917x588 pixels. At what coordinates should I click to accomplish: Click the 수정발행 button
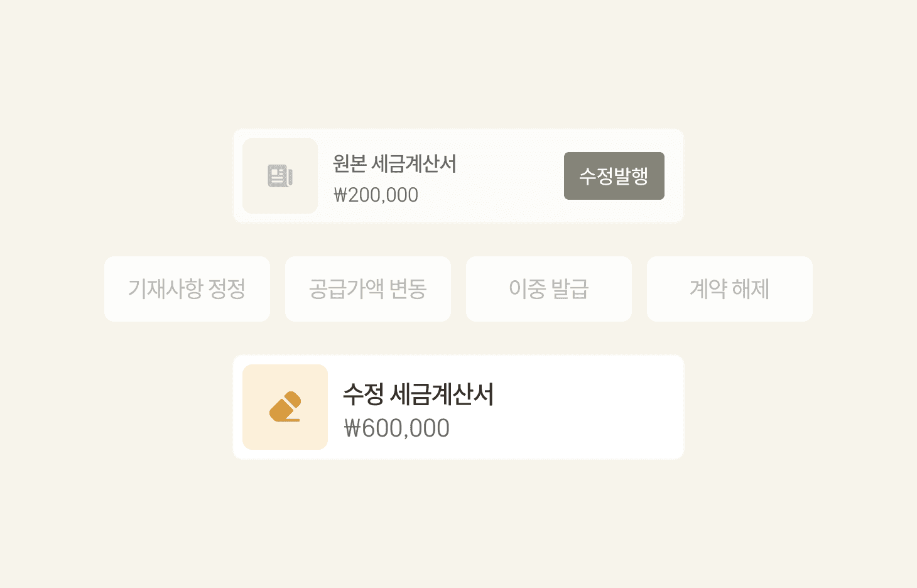pyautogui.click(x=614, y=176)
